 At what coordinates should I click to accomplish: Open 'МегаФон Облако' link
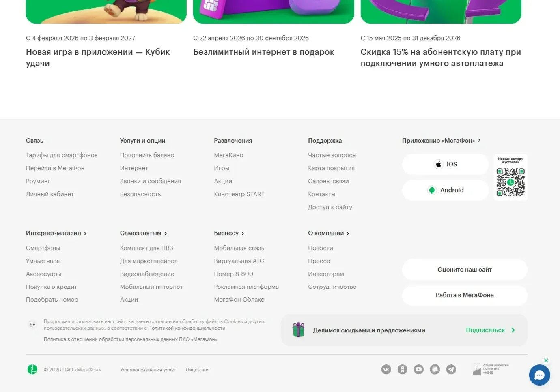coord(239,300)
